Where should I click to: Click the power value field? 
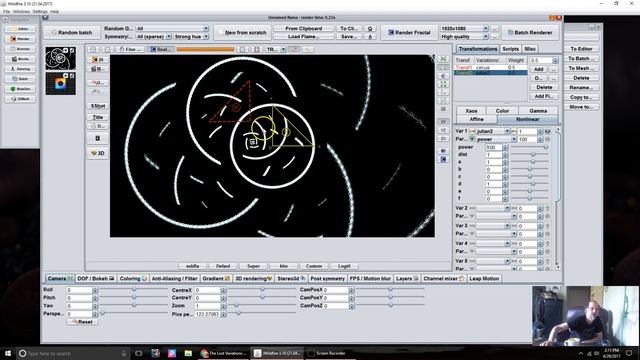coord(493,147)
